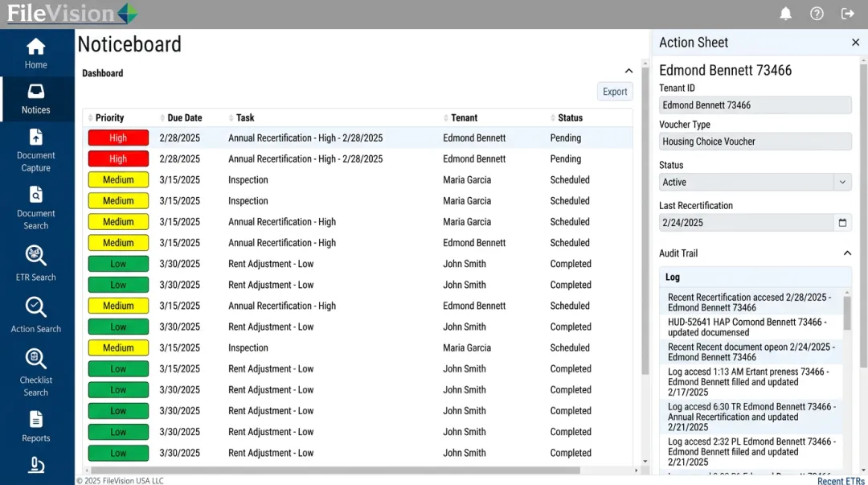This screenshot has height=485, width=868.
Task: Click the last visible Rent Adjustment row
Action: [x=358, y=453]
